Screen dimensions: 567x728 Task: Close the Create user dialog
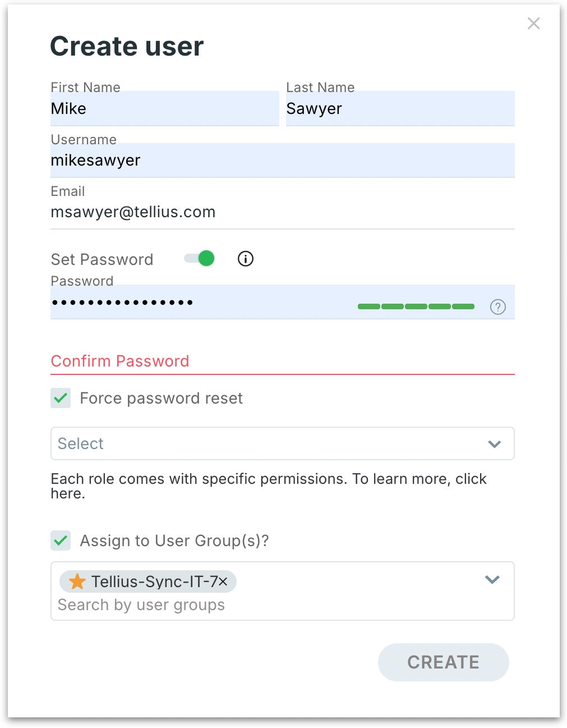(533, 23)
